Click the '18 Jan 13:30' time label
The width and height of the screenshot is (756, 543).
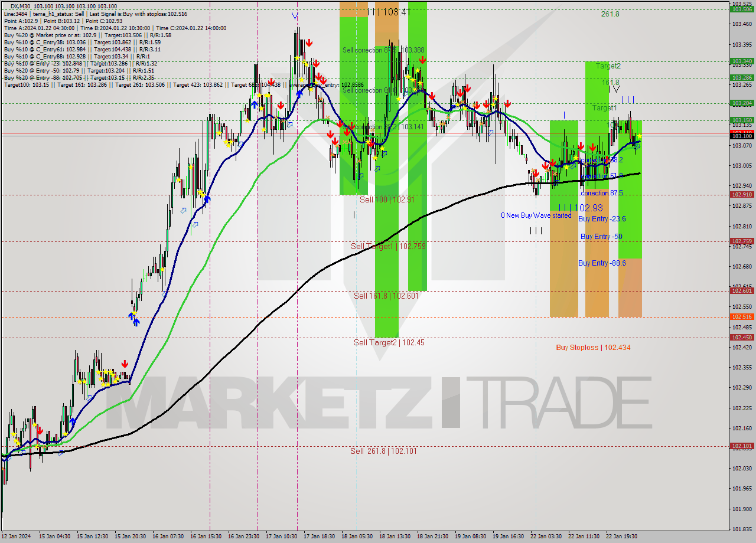coord(395,537)
